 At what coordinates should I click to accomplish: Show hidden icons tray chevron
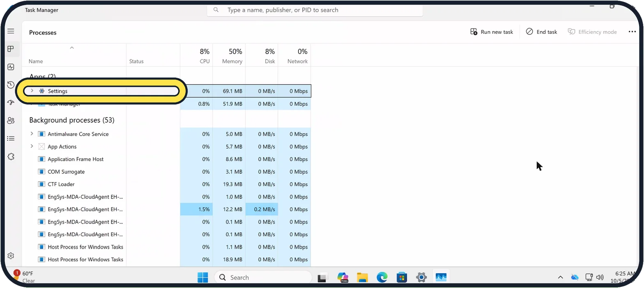pyautogui.click(x=560, y=277)
